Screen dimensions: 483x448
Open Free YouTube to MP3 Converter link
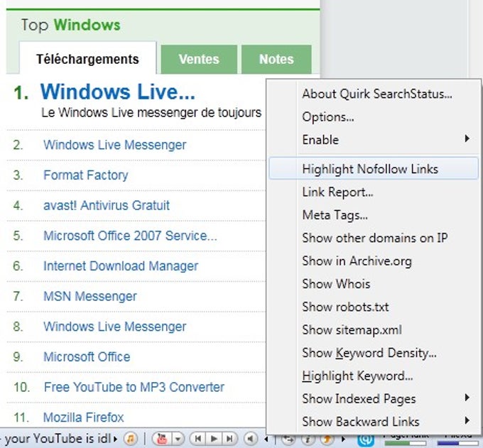coord(134,387)
